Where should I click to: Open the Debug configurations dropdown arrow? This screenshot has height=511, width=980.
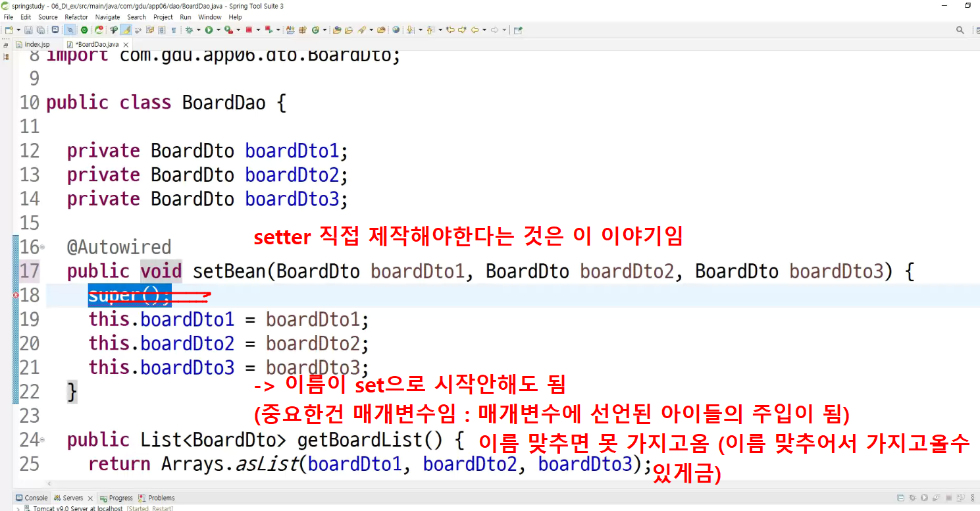(198, 30)
